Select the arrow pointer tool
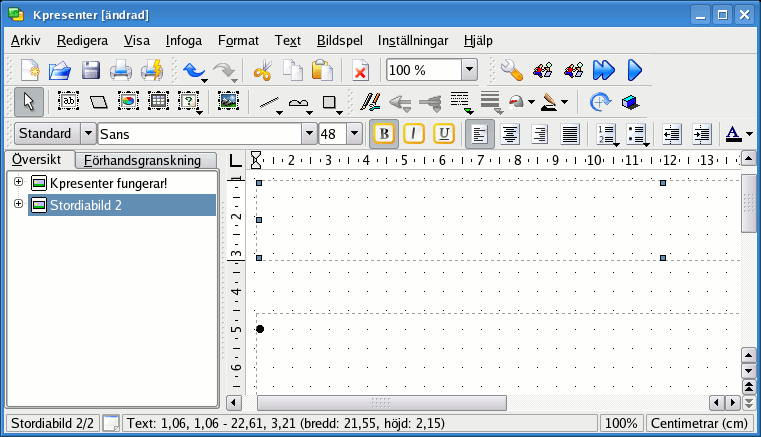This screenshot has height=437, width=761. [29, 101]
